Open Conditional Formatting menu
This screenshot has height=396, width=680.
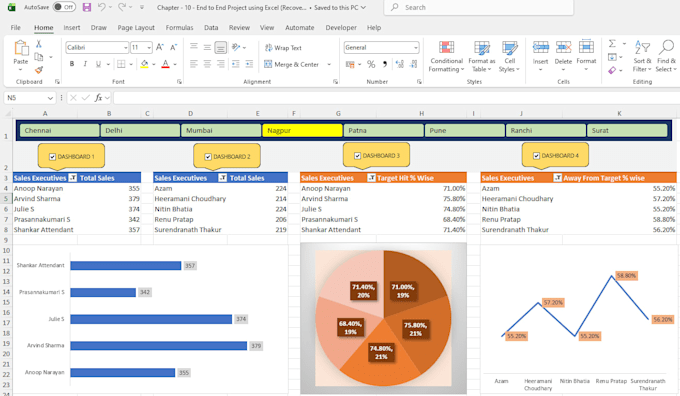coord(446,56)
